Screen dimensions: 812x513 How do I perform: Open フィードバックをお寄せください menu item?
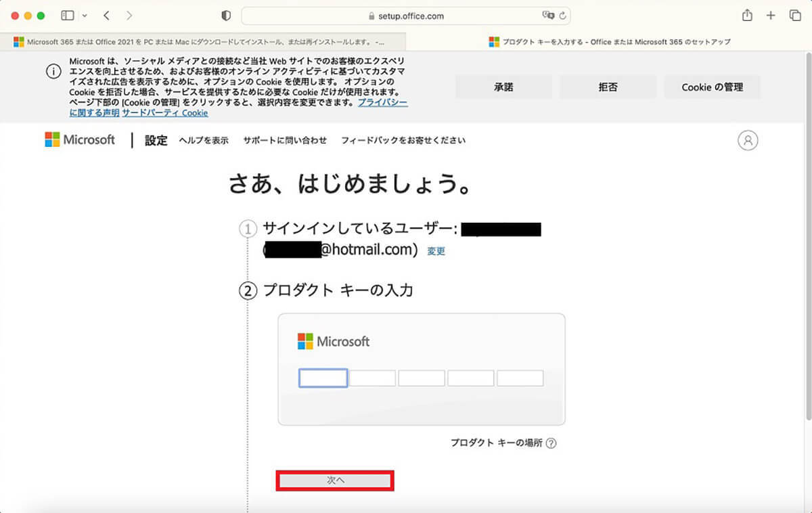pyautogui.click(x=403, y=140)
